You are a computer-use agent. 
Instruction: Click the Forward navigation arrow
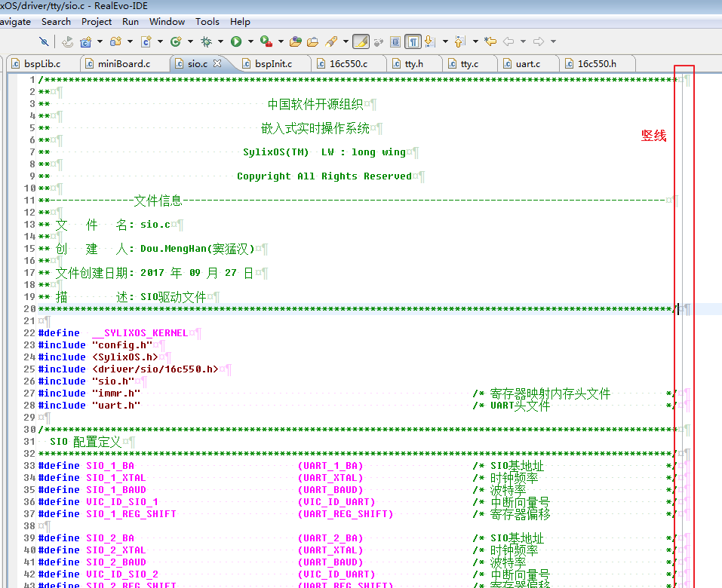(539, 42)
